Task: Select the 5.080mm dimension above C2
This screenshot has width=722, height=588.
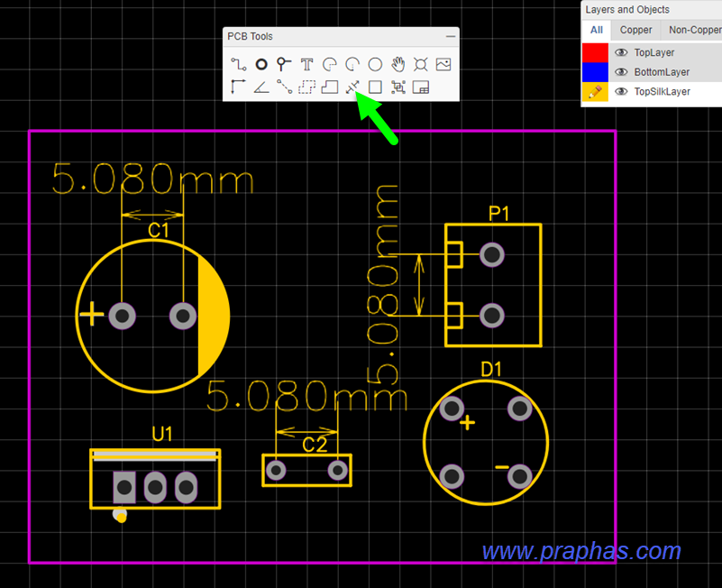Action: click(x=306, y=395)
